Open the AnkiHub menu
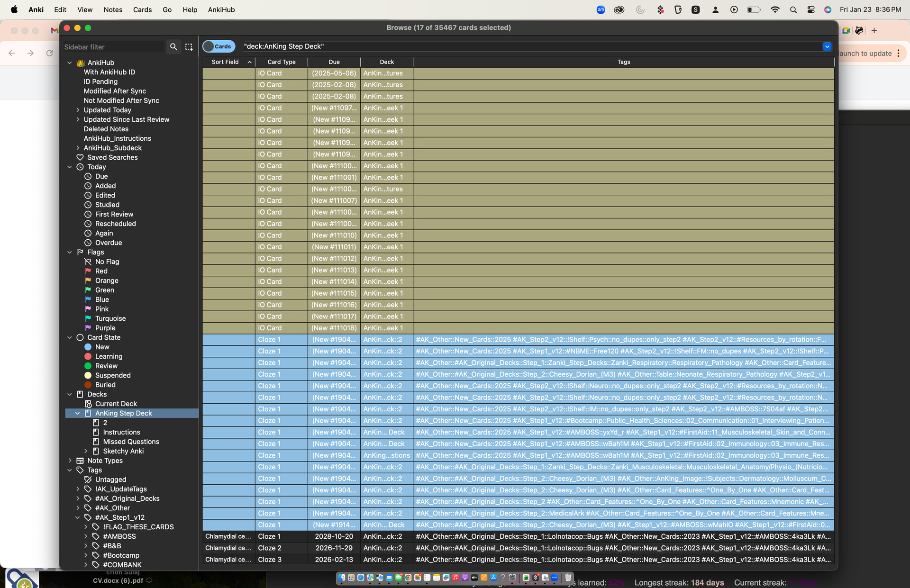The image size is (910, 588). coord(221,9)
